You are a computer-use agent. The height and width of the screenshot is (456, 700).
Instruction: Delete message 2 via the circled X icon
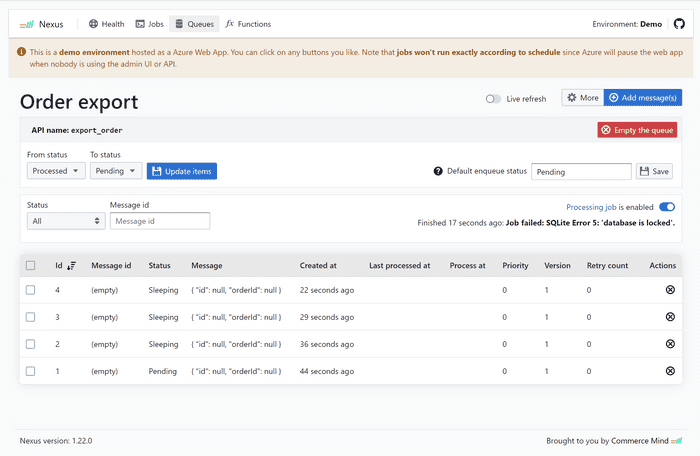[x=670, y=344]
